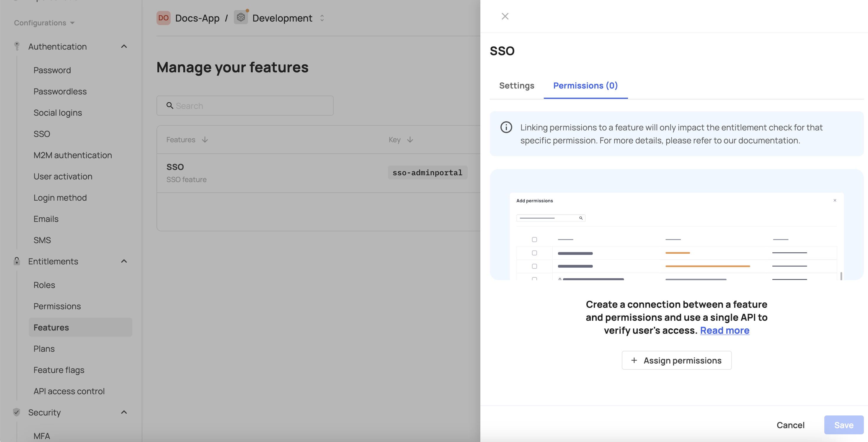Click the shield icon beside Security
The height and width of the screenshot is (442, 868).
click(17, 412)
